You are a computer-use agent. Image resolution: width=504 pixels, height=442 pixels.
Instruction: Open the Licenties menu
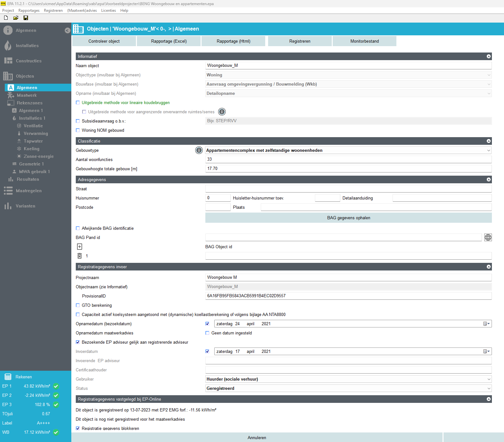click(108, 11)
